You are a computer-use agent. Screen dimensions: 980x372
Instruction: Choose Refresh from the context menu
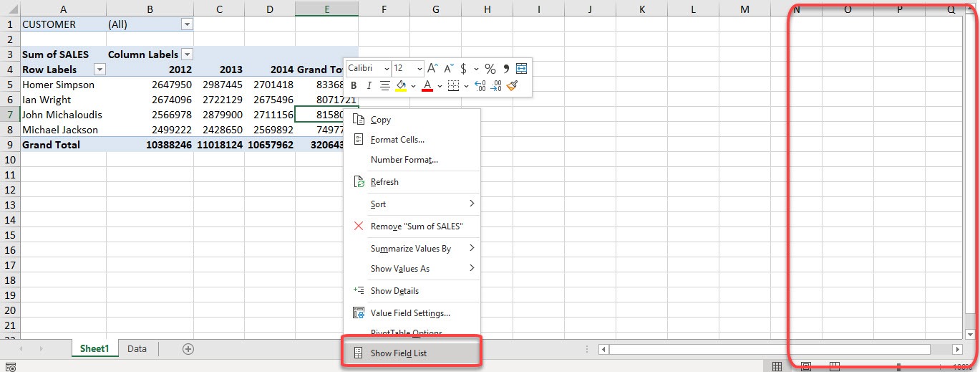point(413,182)
